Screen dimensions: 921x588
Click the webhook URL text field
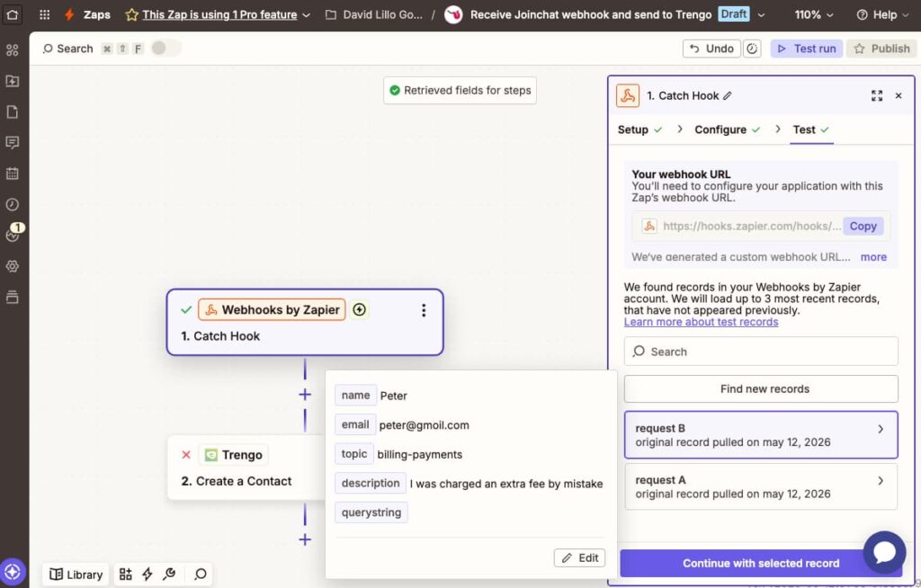(752, 227)
